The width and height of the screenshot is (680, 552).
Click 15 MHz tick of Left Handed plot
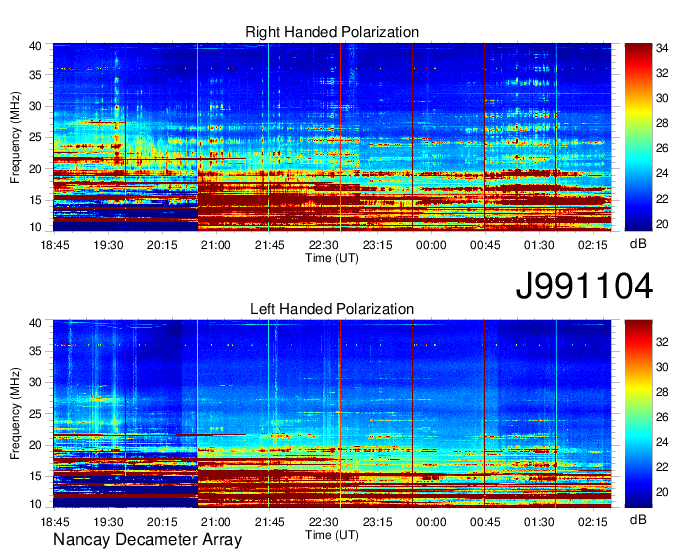[35, 476]
